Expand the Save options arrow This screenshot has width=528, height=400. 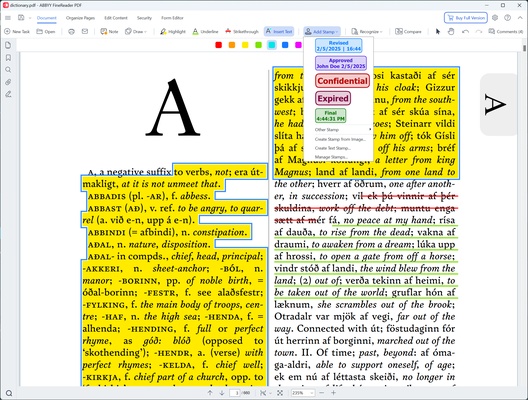[x=30, y=18]
